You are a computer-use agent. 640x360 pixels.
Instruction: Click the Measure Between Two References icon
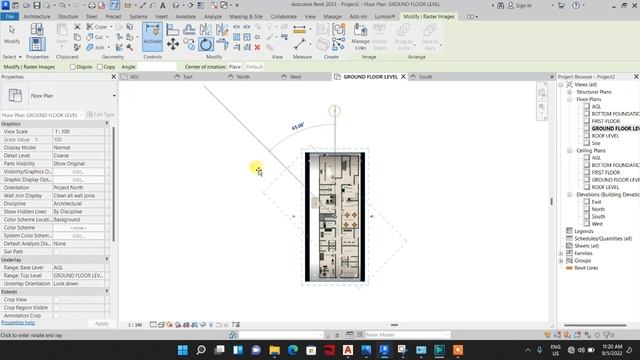(300, 44)
